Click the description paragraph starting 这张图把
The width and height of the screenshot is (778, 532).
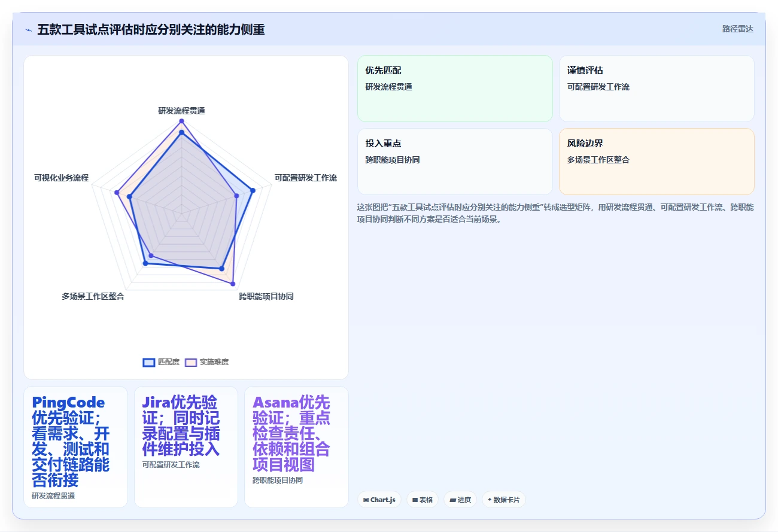coord(555,213)
